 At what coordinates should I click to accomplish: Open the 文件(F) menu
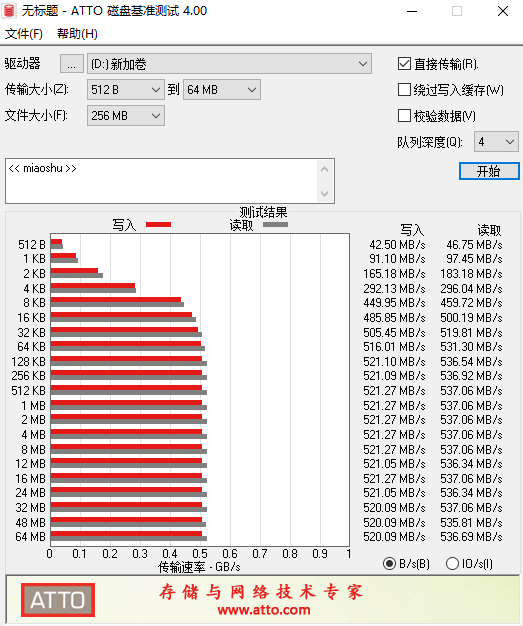pyautogui.click(x=24, y=34)
